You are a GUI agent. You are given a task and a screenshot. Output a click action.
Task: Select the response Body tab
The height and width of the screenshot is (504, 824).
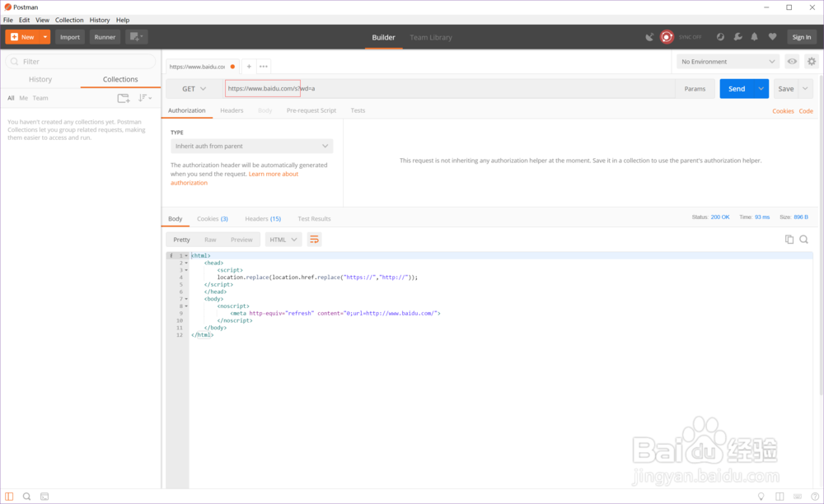176,219
